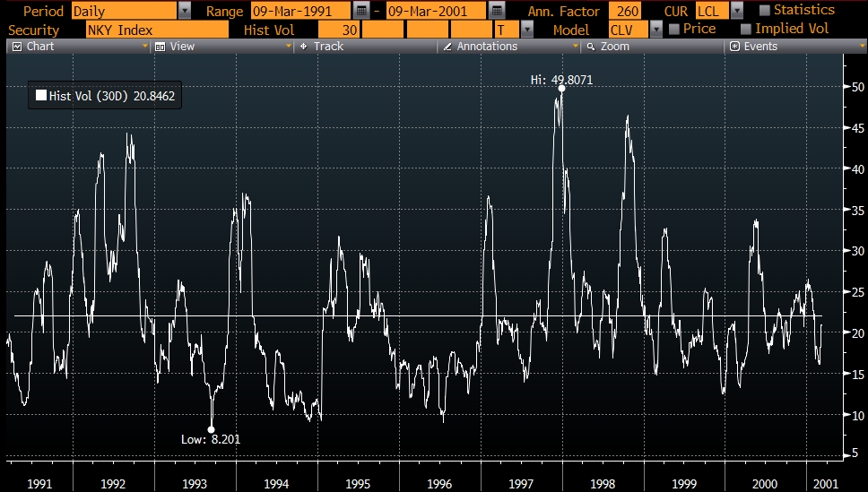Expand the Annotations menu arrow

point(576,47)
